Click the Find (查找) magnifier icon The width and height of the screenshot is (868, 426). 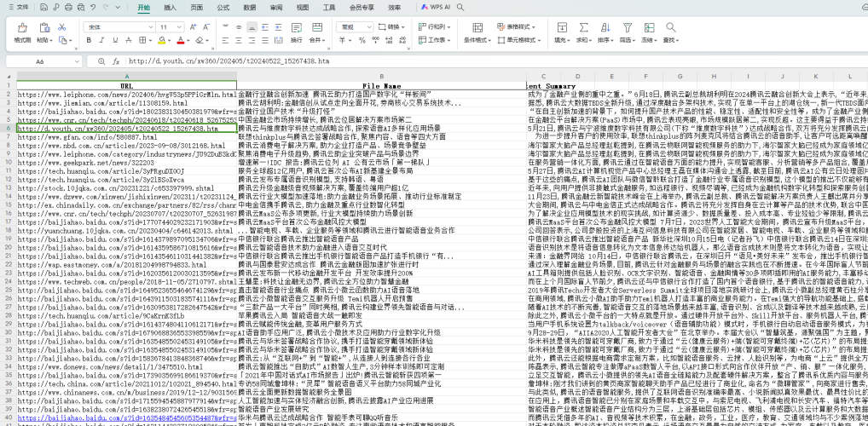point(671,27)
